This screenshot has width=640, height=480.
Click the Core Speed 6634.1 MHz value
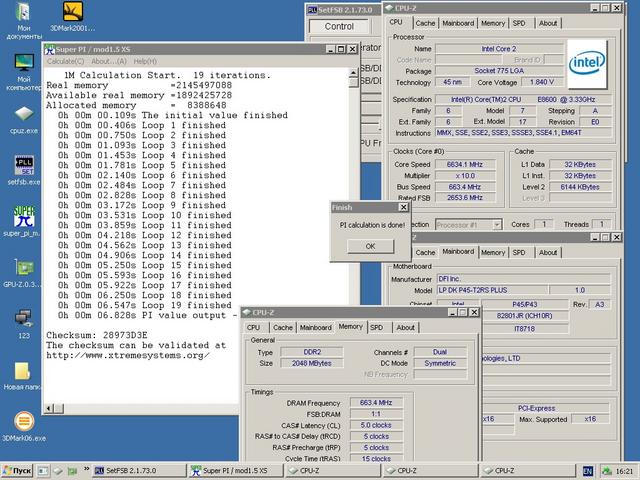point(465,164)
